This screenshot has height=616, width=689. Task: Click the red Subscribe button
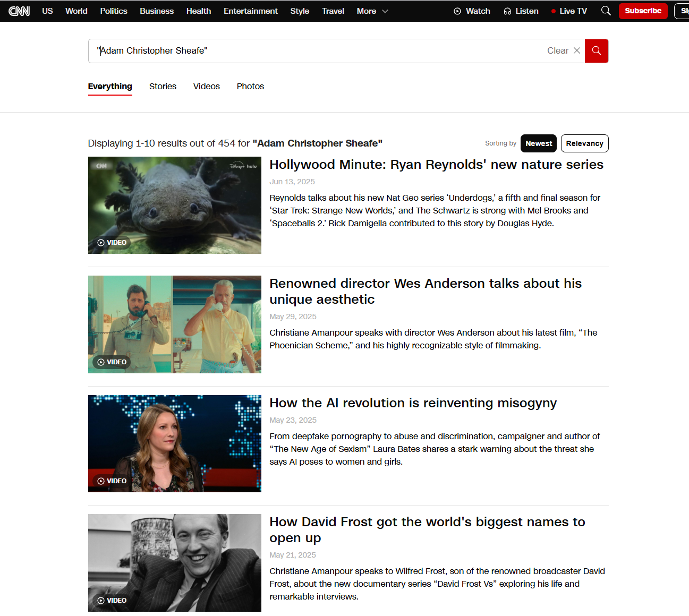coord(643,11)
